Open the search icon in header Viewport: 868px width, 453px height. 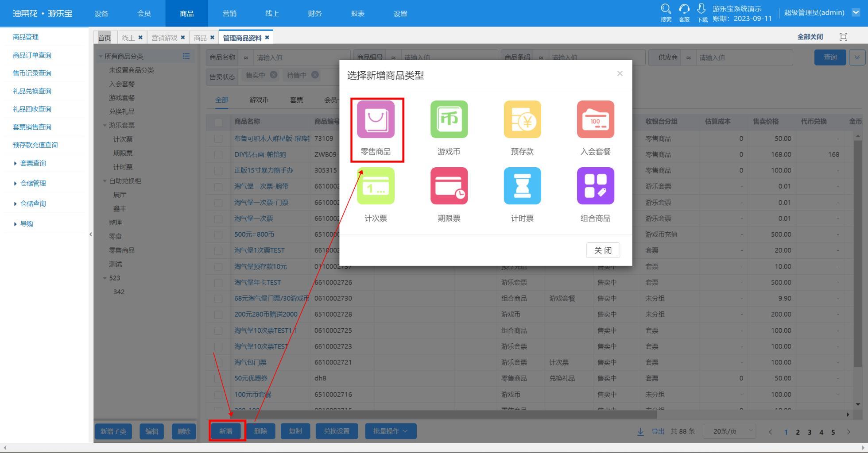click(x=666, y=9)
